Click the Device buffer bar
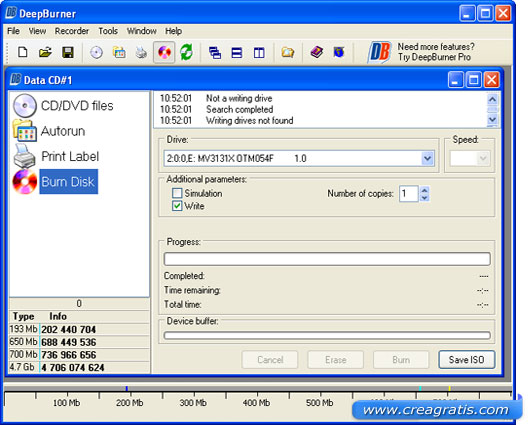530x425 pixels. click(x=327, y=335)
